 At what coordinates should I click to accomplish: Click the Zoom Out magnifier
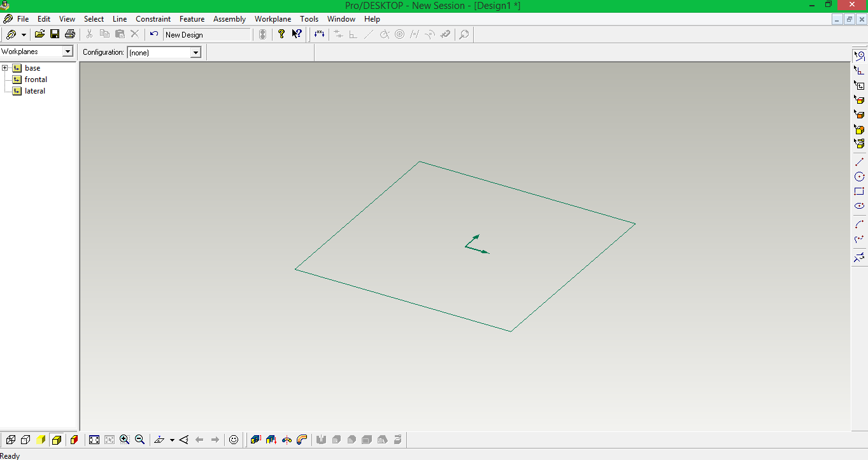pyautogui.click(x=140, y=440)
